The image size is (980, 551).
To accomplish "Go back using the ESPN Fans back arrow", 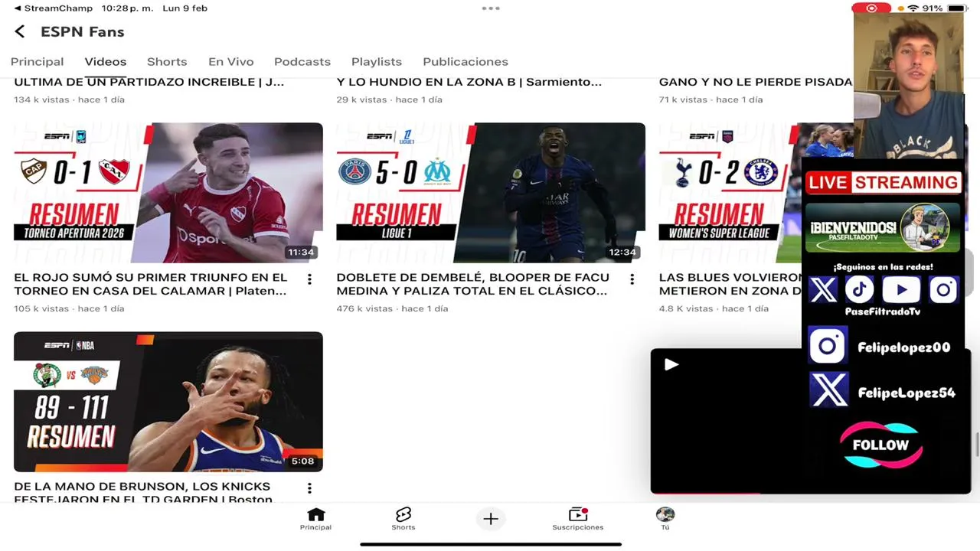I will [x=20, y=31].
